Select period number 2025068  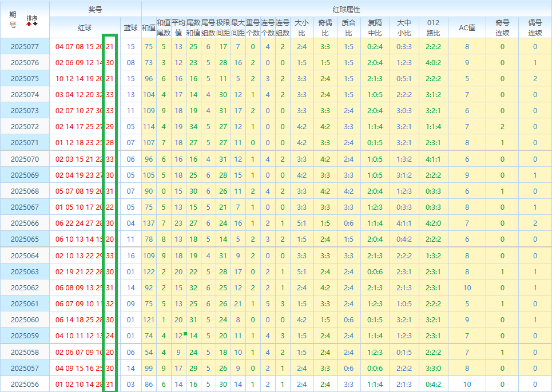pos(25,191)
